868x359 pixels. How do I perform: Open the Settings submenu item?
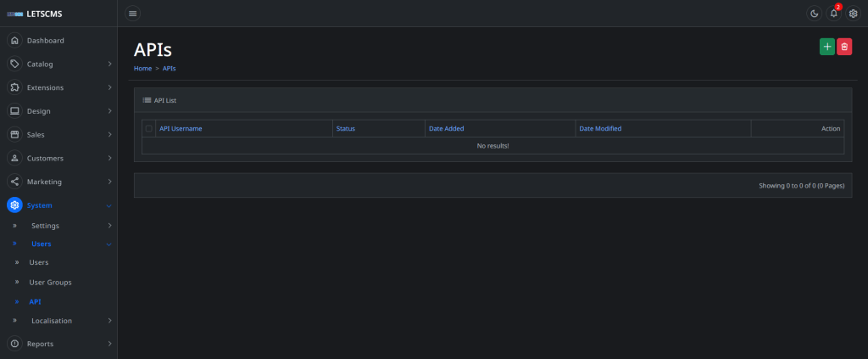coord(46,226)
